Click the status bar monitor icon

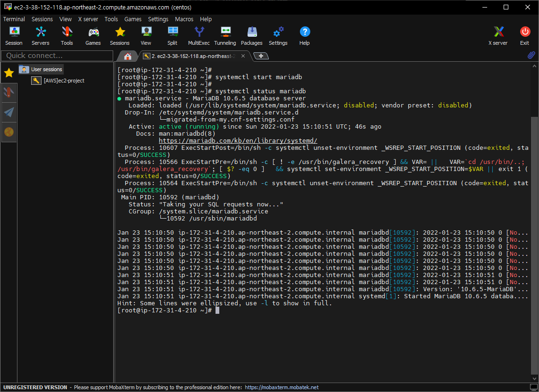click(533, 387)
